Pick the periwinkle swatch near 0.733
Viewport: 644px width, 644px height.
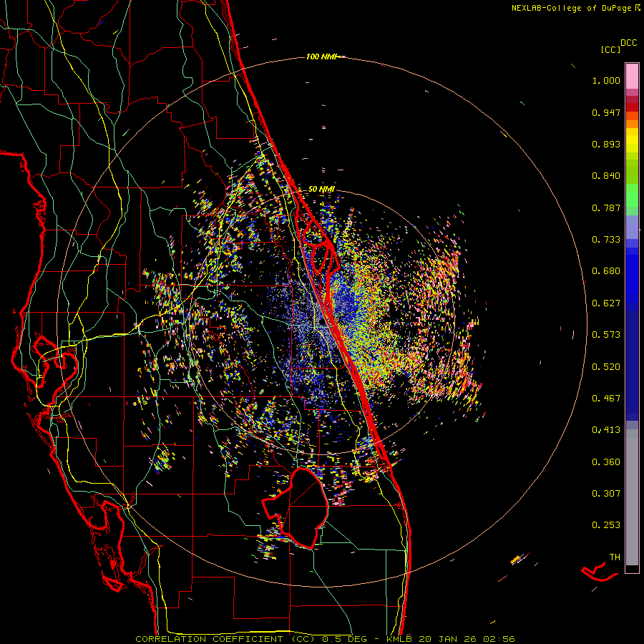632,231
